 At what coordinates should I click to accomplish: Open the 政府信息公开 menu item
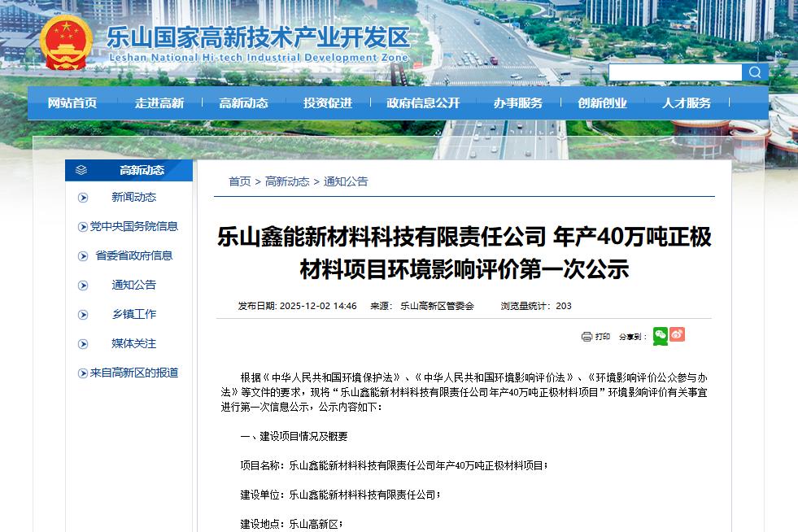(422, 103)
